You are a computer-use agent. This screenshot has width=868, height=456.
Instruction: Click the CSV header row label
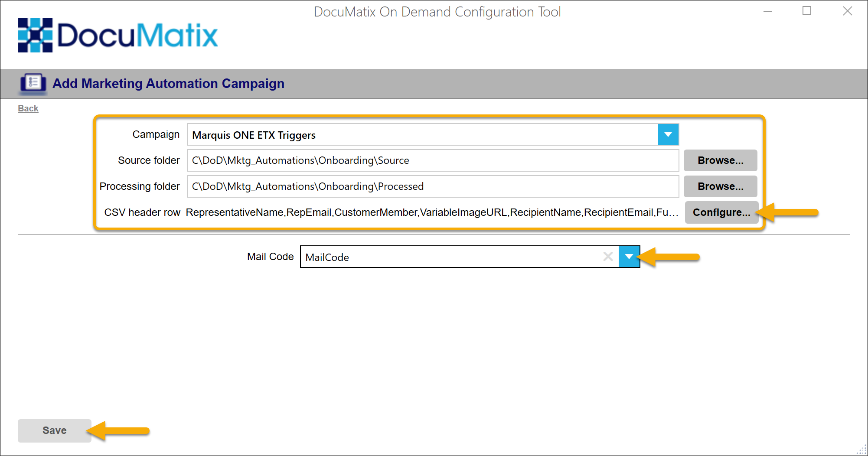click(x=142, y=212)
